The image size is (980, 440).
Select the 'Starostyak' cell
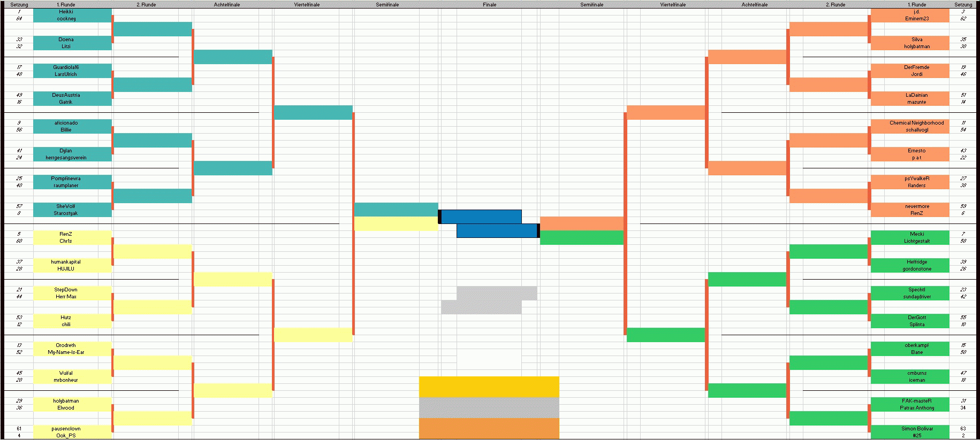(x=72, y=213)
